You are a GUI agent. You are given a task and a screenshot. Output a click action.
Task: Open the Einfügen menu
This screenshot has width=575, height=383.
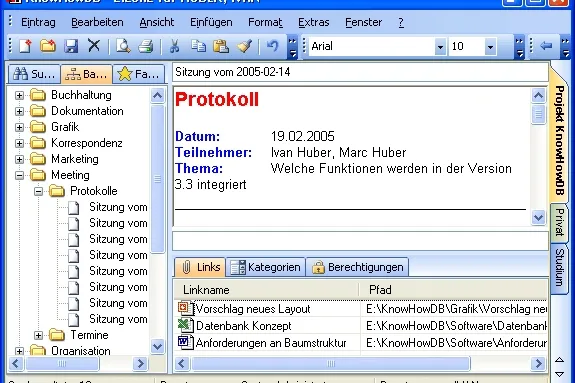pos(211,22)
